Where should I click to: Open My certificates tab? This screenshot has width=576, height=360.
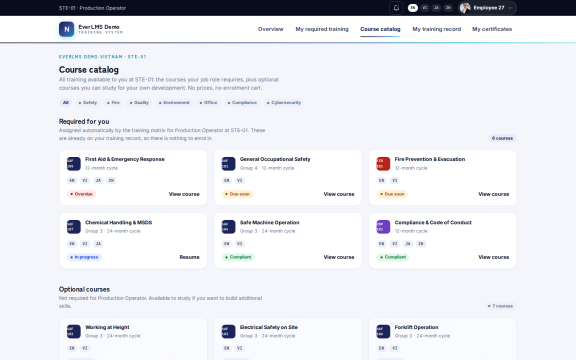492,29
